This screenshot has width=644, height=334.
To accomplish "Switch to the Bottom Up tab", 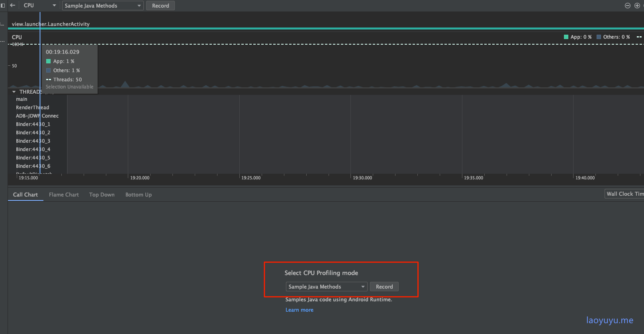I will tap(139, 195).
